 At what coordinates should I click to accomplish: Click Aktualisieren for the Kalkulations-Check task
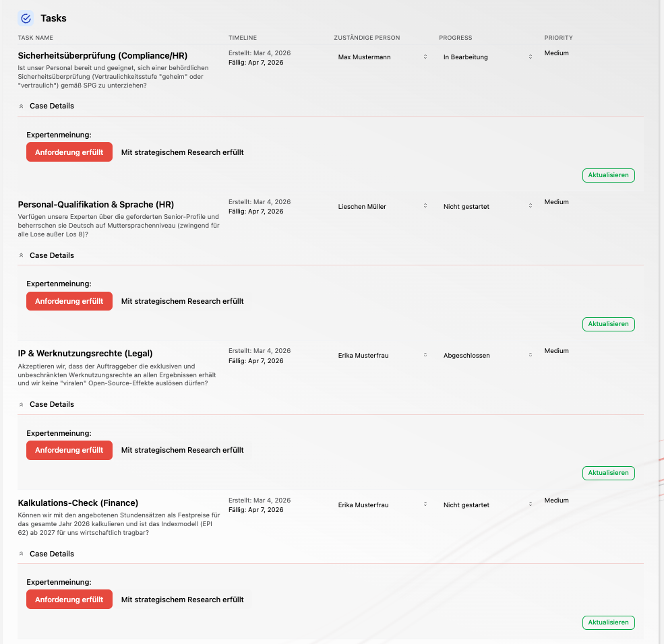click(608, 622)
